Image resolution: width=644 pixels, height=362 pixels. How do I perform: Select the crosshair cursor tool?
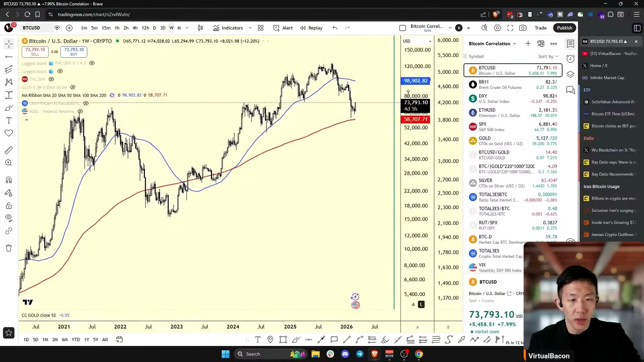click(9, 44)
